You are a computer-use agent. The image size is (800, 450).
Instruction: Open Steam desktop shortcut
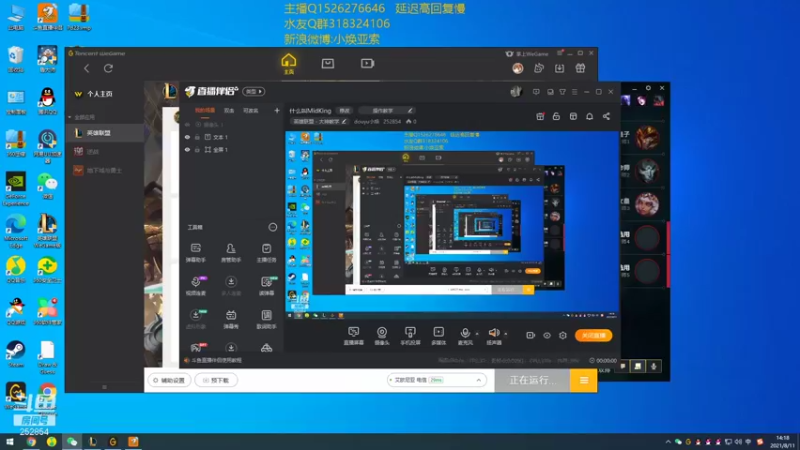[16, 354]
